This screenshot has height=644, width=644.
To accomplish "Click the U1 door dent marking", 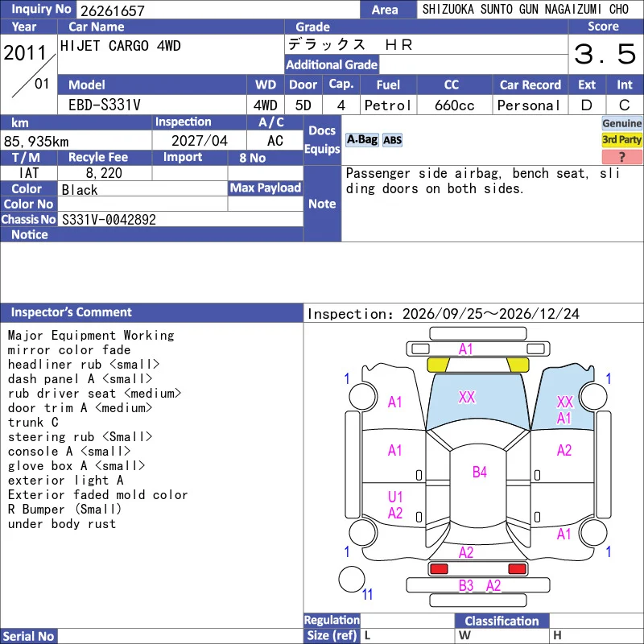I will (395, 497).
